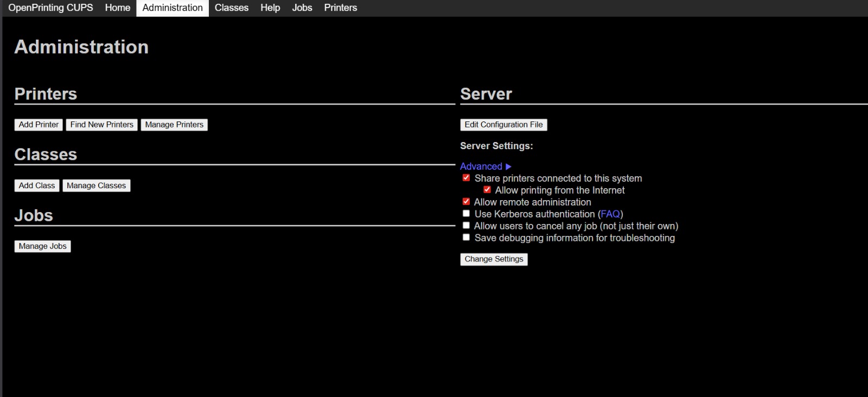Screen dimensions: 868x397
Task: Open the OpenPrinting CUPS home link
Action: pyautogui.click(x=50, y=8)
